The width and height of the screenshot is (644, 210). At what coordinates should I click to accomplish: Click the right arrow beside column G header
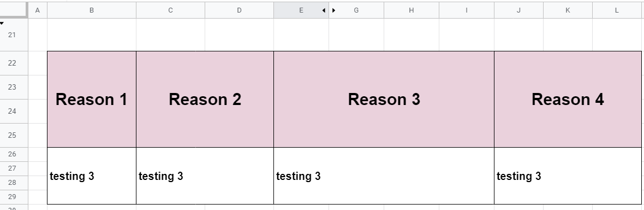[333, 10]
